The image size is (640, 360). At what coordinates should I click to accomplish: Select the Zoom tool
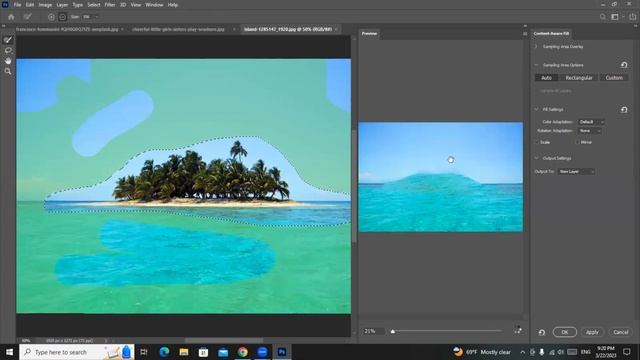click(x=8, y=71)
